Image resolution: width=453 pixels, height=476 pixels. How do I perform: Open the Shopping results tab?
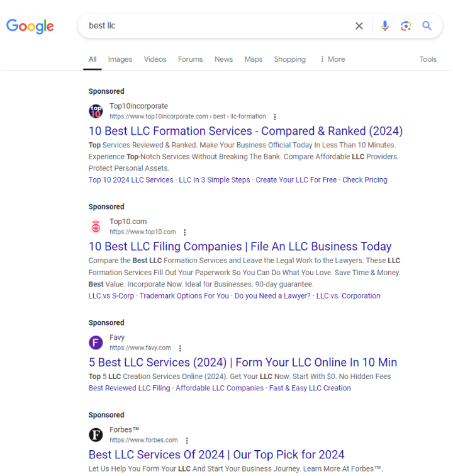[x=289, y=59]
